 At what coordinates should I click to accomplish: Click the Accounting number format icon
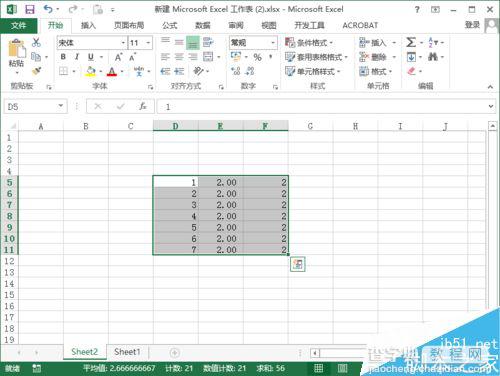236,57
